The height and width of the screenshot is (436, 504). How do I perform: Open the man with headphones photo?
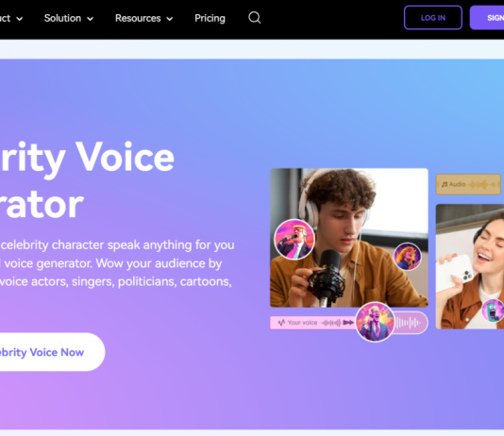(349, 238)
